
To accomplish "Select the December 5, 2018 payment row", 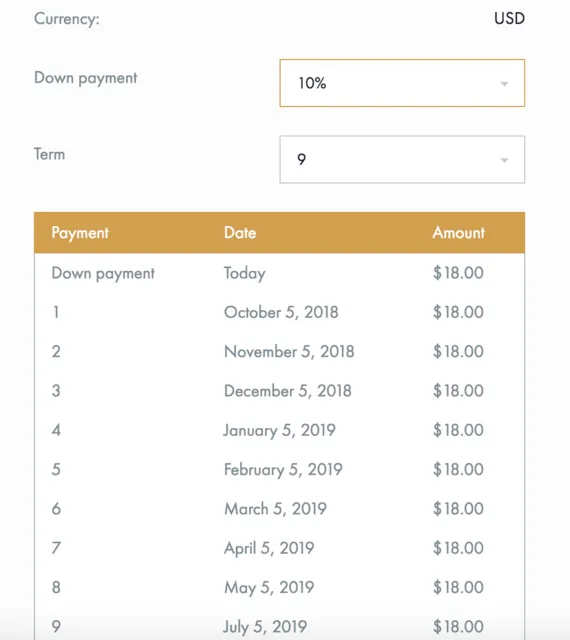I will coord(279,391).
